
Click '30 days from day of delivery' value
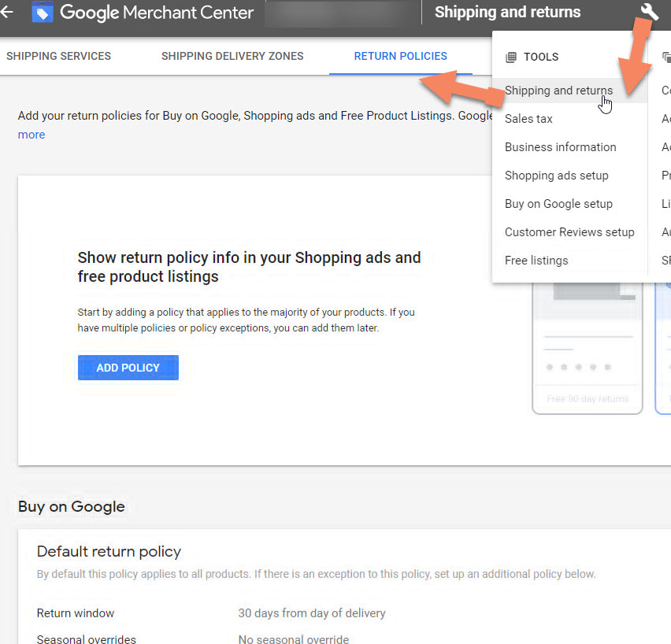(x=312, y=613)
